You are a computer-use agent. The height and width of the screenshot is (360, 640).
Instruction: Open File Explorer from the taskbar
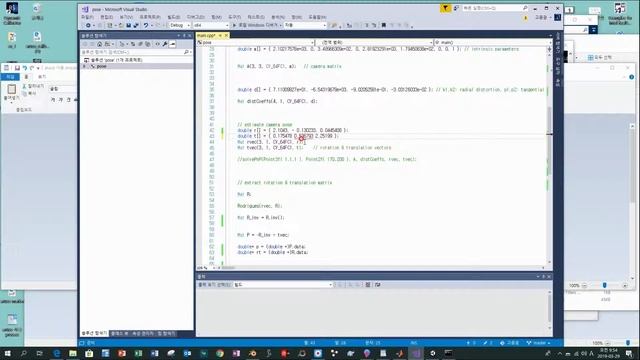coord(73,353)
